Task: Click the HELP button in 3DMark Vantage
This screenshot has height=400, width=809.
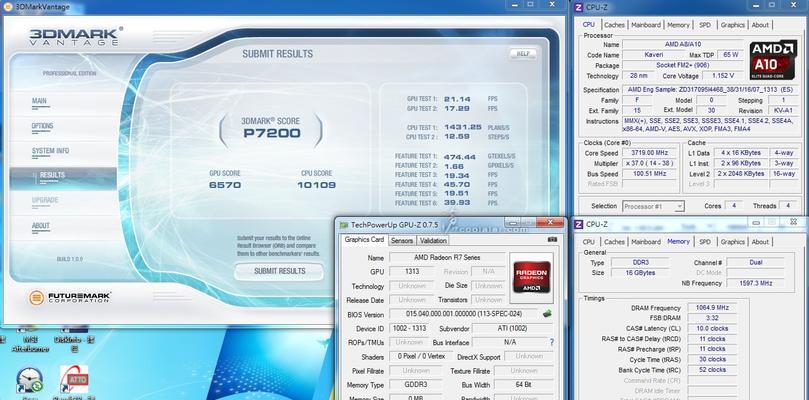Action: pos(523,54)
